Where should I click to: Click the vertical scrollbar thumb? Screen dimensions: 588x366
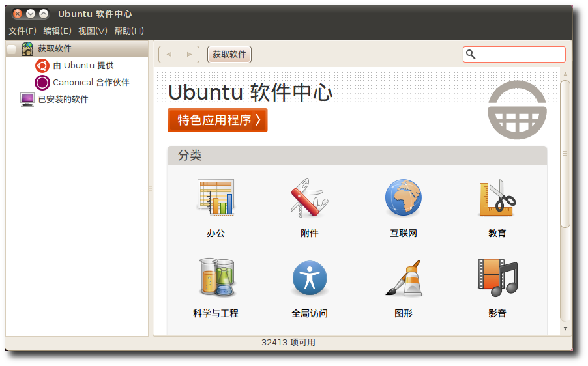[565, 154]
